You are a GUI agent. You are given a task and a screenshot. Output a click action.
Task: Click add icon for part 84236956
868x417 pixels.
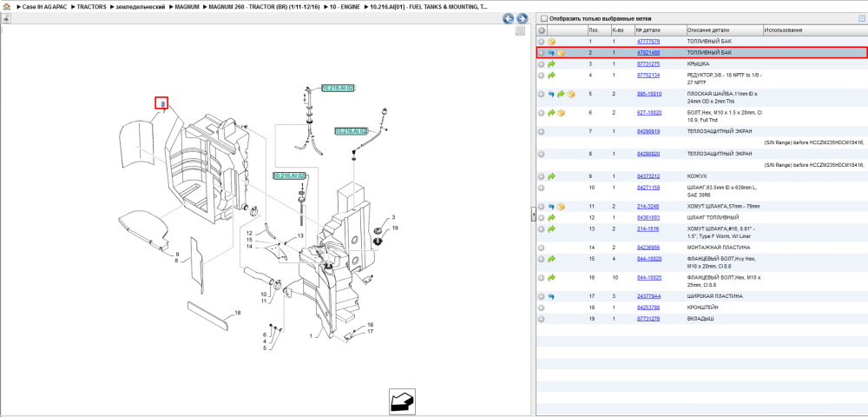[x=542, y=248]
